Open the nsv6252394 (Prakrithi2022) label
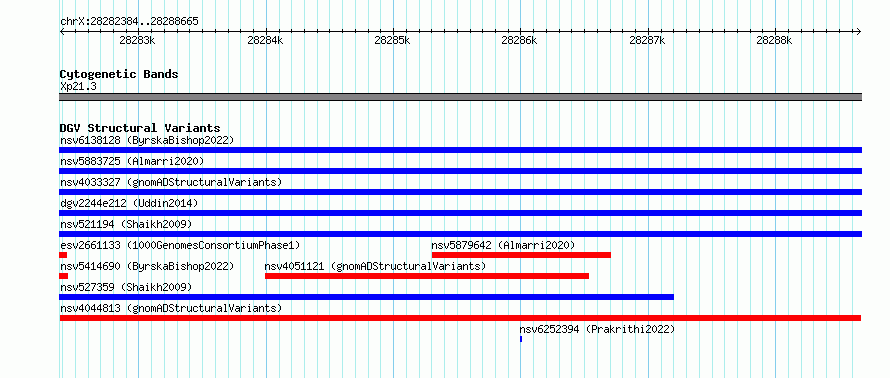 597,329
